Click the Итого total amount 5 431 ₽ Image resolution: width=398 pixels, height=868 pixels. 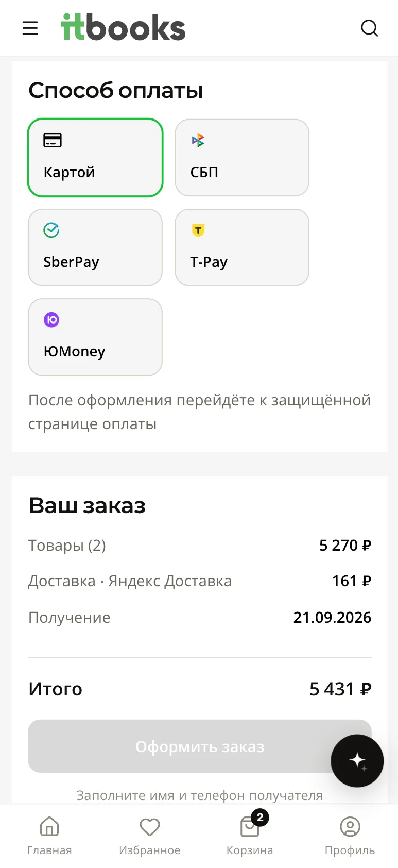[340, 689]
